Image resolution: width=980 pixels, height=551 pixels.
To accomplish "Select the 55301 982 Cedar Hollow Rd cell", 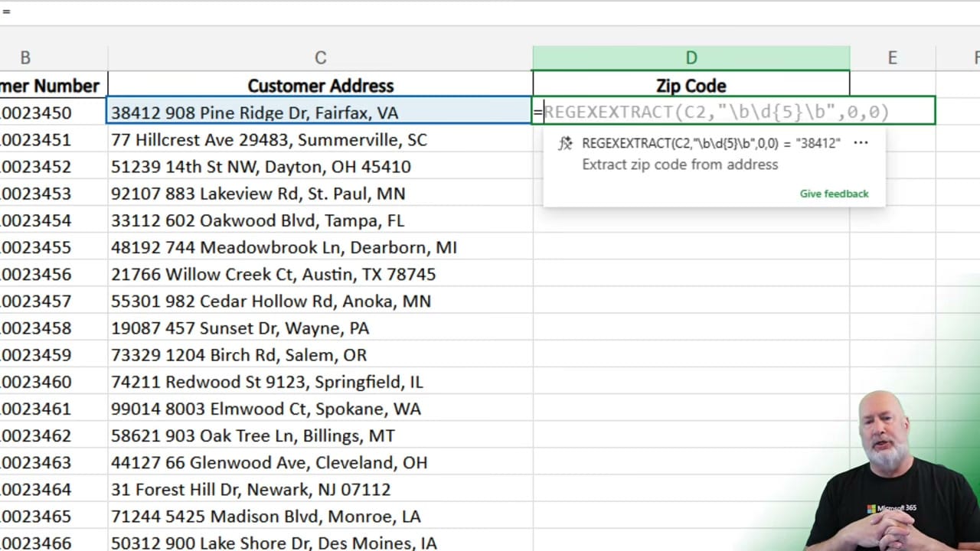I will (x=320, y=301).
